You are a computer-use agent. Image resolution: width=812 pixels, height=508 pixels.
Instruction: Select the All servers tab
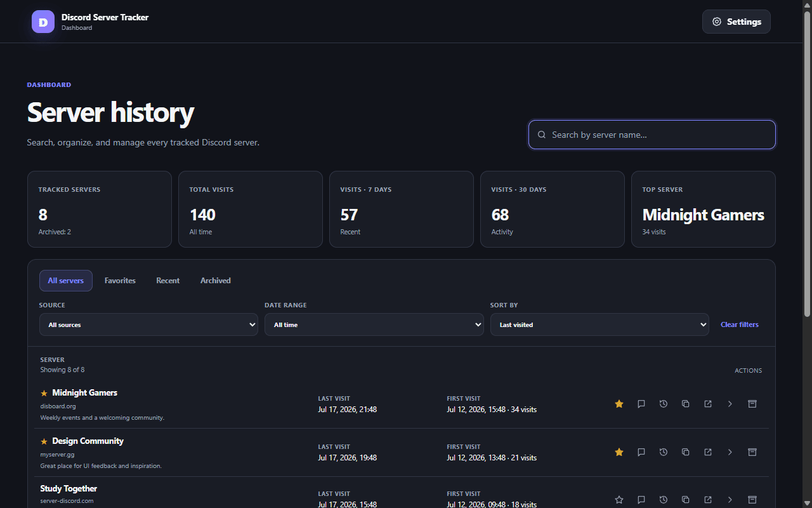pos(66,281)
